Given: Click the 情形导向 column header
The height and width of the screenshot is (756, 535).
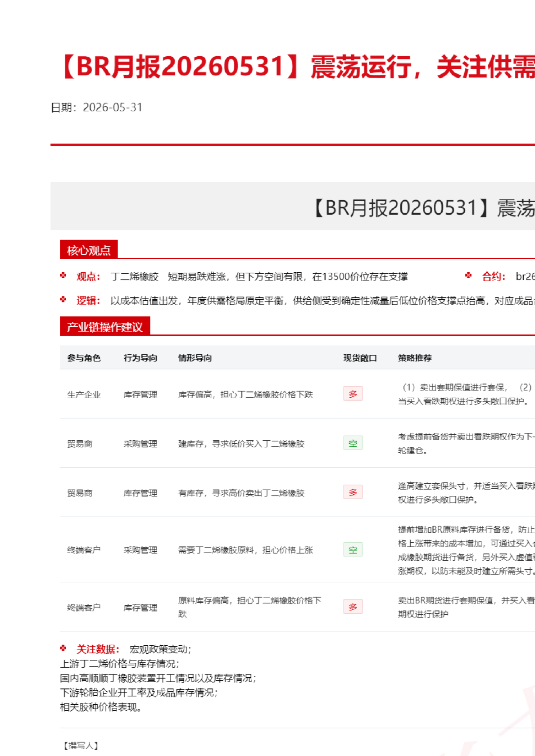Looking at the screenshot, I should pos(195,358).
